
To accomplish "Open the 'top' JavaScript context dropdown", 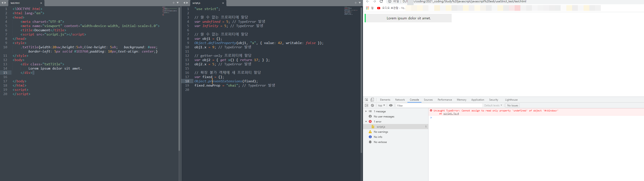I will pyautogui.click(x=381, y=105).
